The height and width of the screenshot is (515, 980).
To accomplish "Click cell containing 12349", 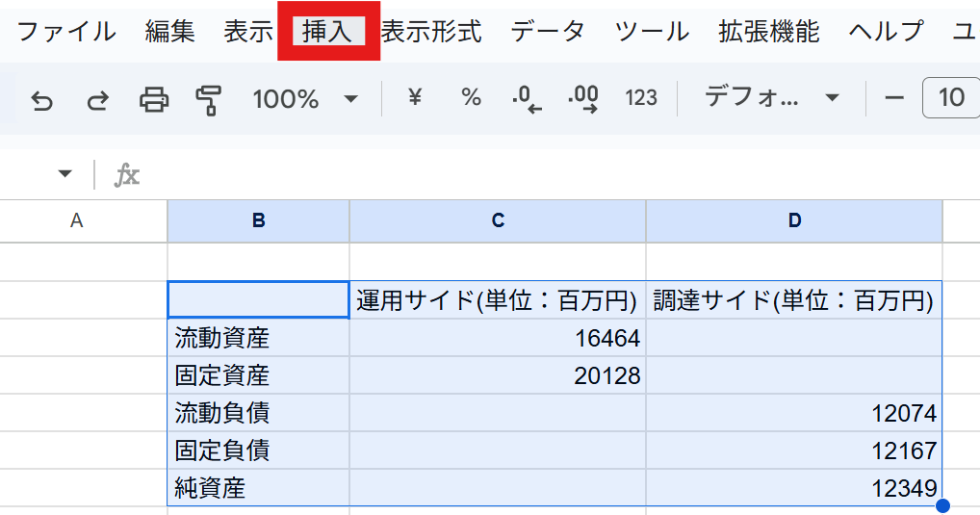I will (793, 488).
